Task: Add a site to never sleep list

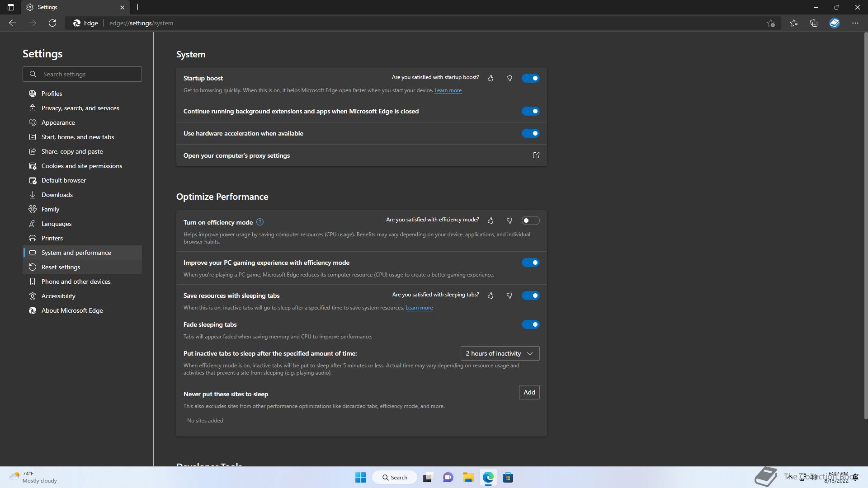Action: (x=529, y=392)
